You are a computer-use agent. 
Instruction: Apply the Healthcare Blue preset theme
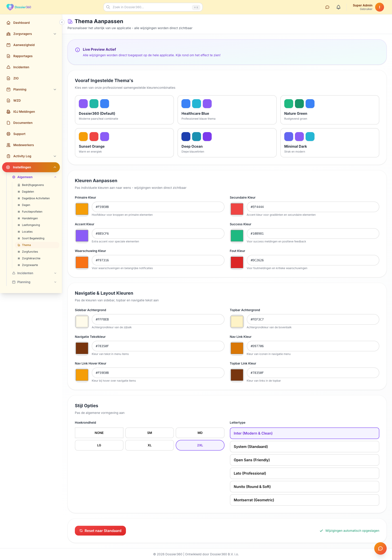tap(227, 110)
